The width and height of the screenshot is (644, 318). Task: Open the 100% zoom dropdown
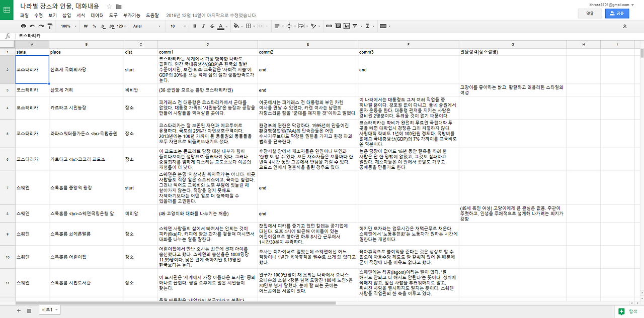(x=68, y=26)
